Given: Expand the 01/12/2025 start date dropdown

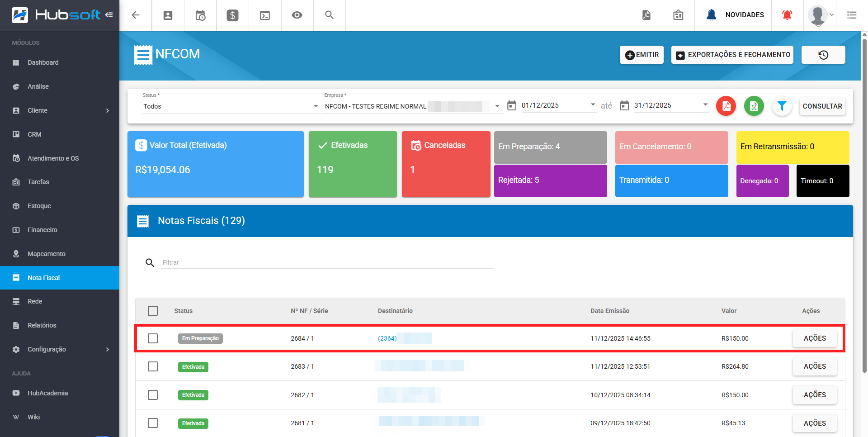Looking at the screenshot, I should 593,105.
